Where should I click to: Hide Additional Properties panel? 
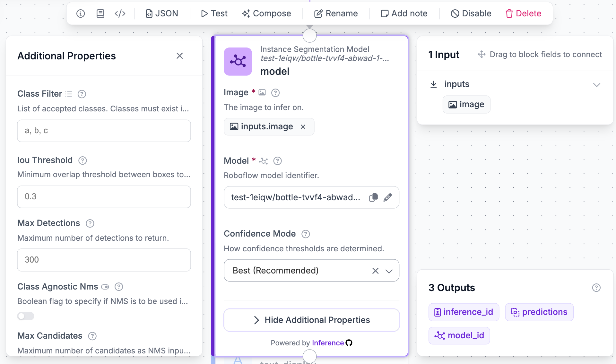coord(311,320)
